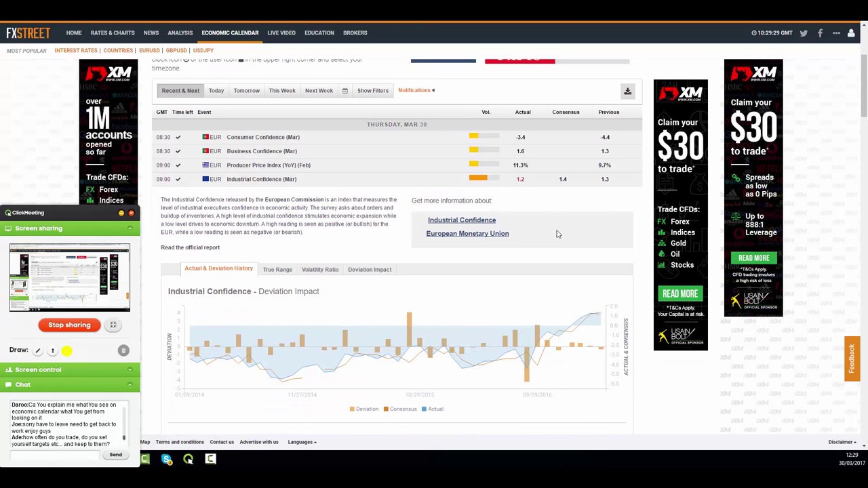Click the Greece flag on Producer Price Index row
The height and width of the screenshot is (488, 868).
click(x=205, y=165)
